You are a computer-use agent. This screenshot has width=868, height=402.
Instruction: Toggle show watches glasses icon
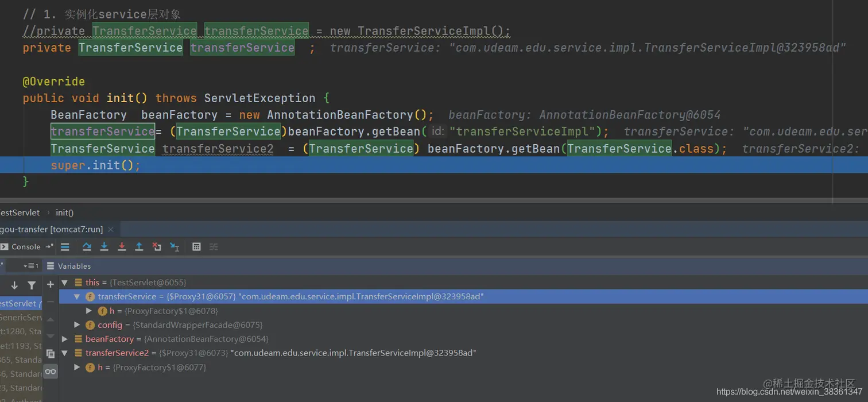pos(51,372)
